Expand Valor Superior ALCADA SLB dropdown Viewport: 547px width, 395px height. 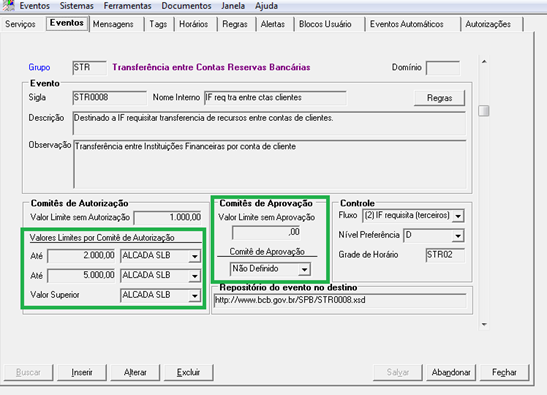194,296
